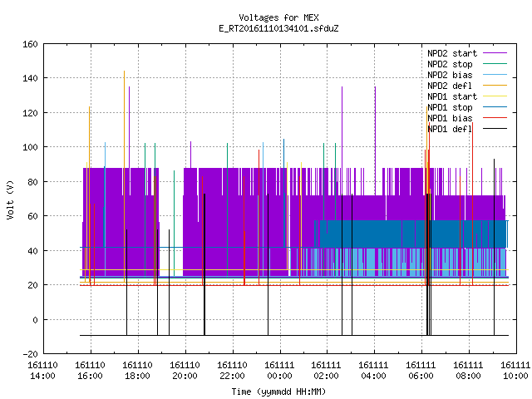The image size is (532, 399).
Task: Click the NPD2 bias light blue legend line
Action: tap(495, 75)
